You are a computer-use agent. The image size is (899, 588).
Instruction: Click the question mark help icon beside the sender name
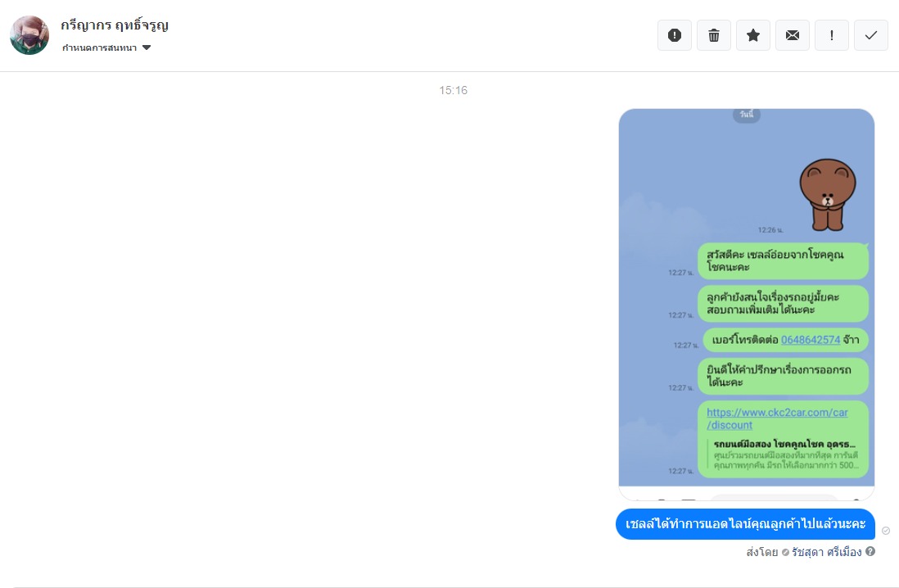[x=870, y=551]
